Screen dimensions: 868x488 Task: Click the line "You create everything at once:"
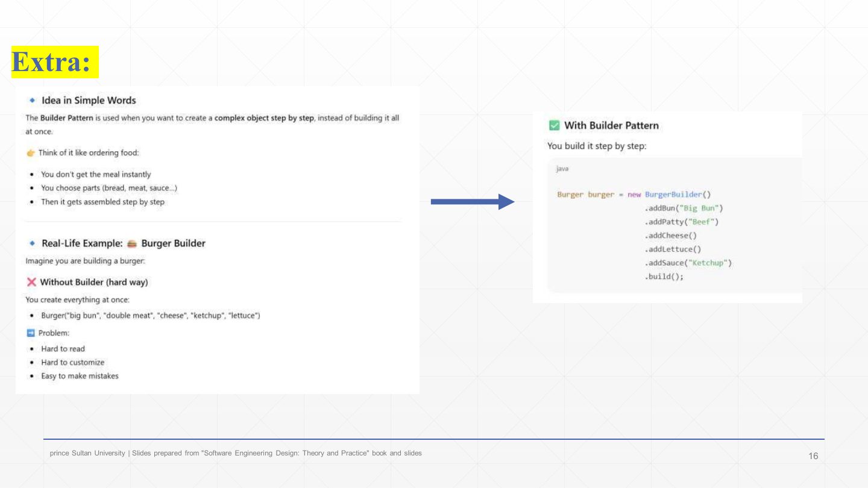[x=77, y=299]
